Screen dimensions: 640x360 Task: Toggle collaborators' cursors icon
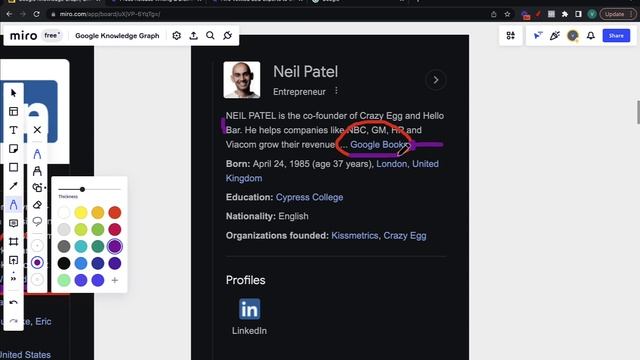pyautogui.click(x=538, y=36)
